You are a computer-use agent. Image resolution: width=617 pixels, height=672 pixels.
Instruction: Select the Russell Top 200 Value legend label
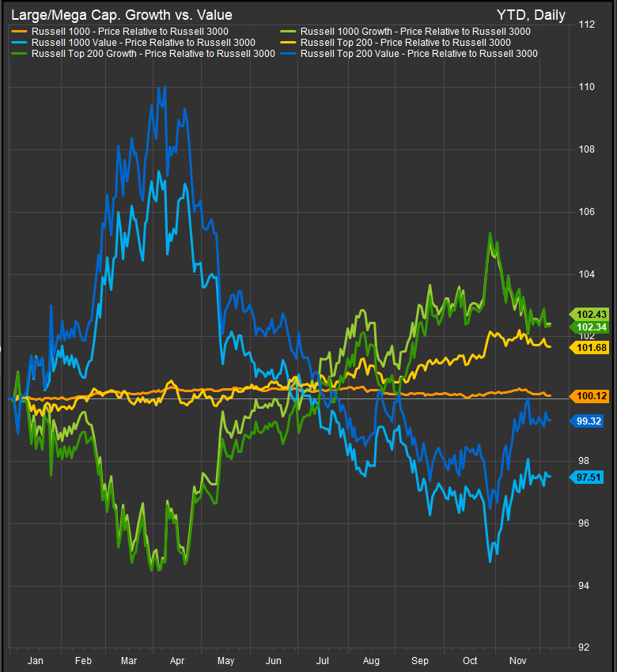(x=419, y=54)
